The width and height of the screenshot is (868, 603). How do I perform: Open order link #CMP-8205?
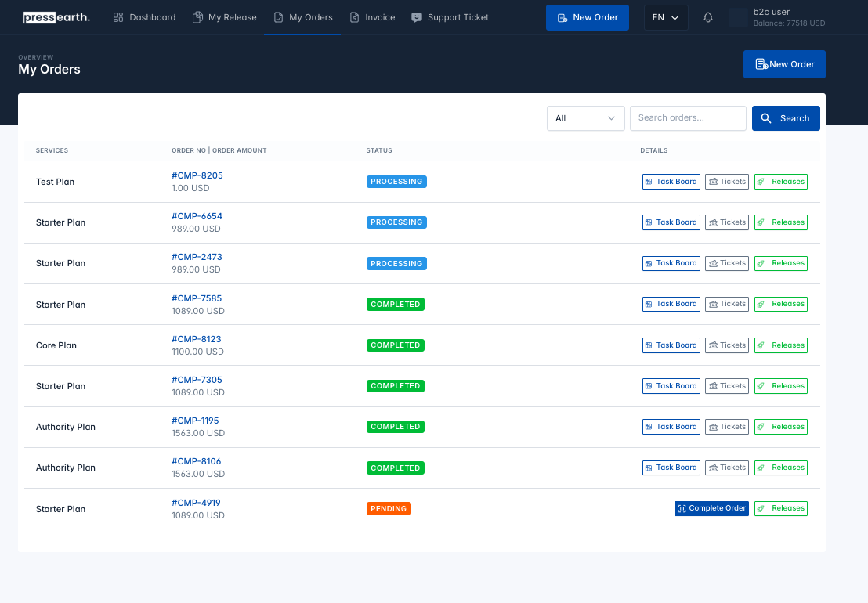197,175
